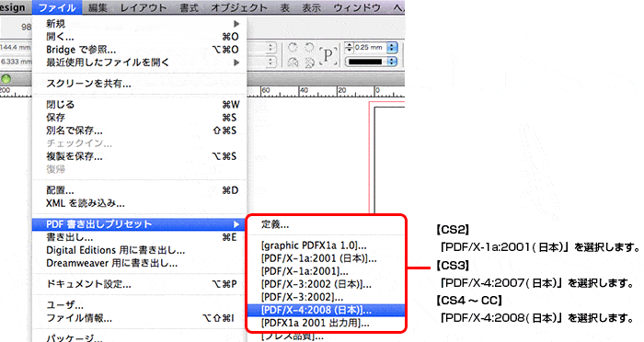Choose 複製を保存... menu item
644x342 pixels.
point(140,156)
